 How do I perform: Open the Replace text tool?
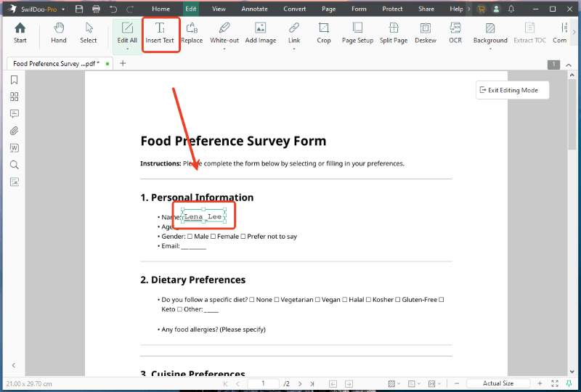192,33
